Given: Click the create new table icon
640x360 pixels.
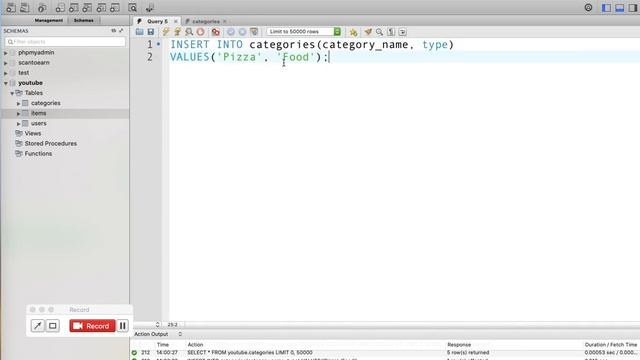Looking at the screenshot, I should click(74, 7).
